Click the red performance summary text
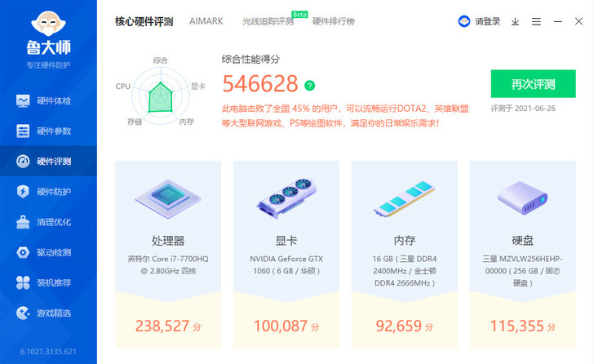Viewport: 594px width, 364px height. [345, 116]
